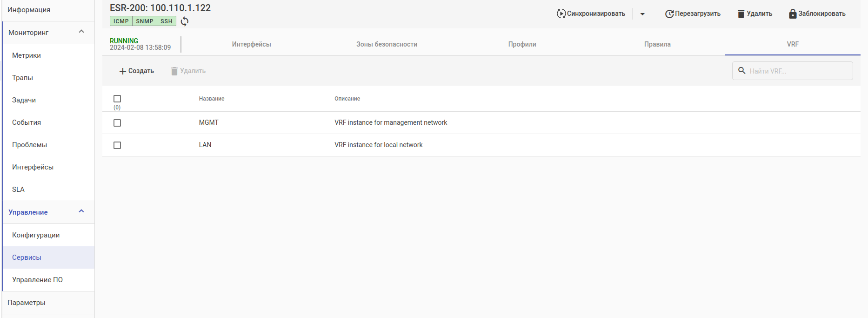Click the refresh status icon beside SSH badge

click(185, 21)
